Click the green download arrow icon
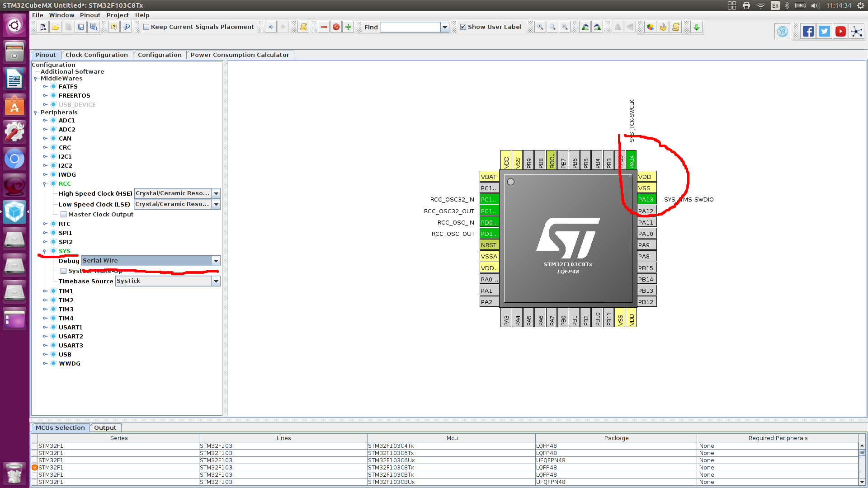Screen dimensions: 868x488 [697, 27]
